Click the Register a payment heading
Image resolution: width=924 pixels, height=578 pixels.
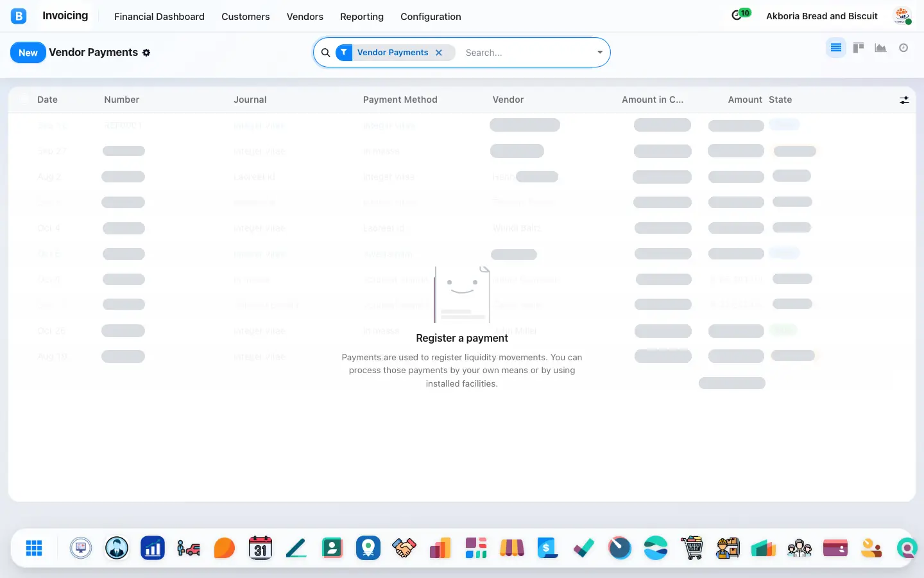pos(462,338)
